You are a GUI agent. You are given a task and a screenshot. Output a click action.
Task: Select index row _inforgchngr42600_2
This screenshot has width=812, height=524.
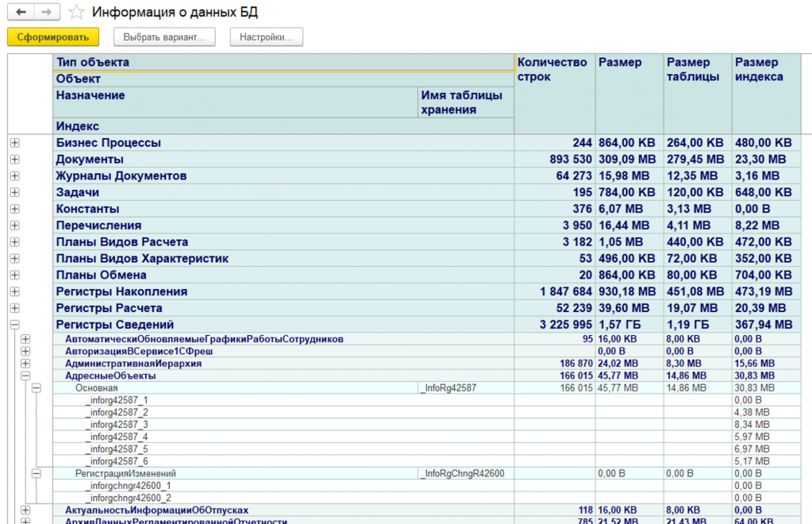[129, 498]
